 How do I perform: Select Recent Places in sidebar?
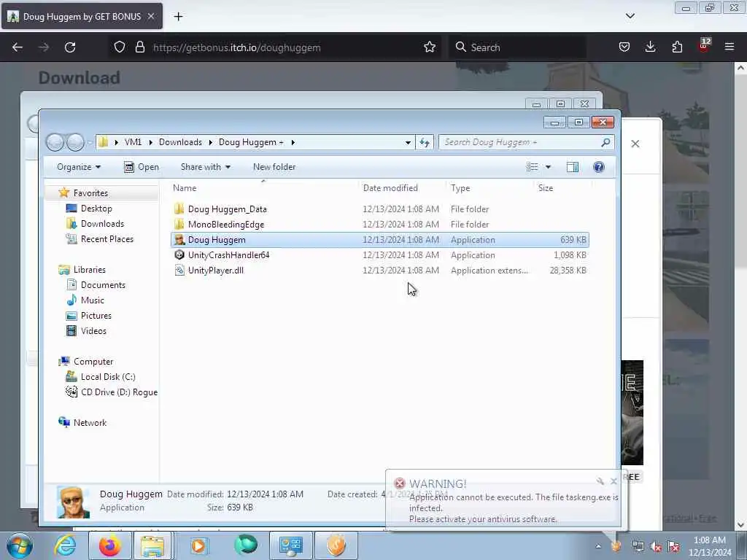click(107, 238)
